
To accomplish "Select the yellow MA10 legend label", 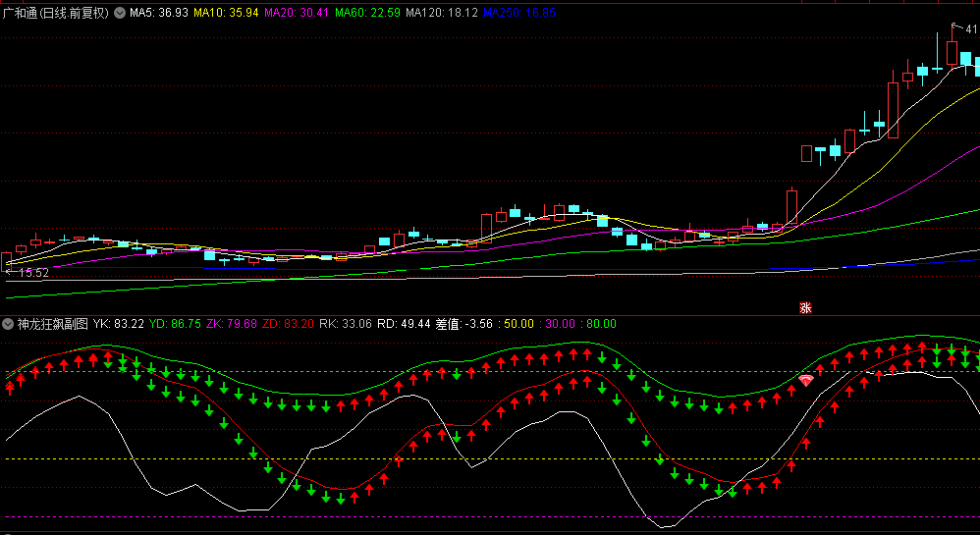I will tap(228, 13).
